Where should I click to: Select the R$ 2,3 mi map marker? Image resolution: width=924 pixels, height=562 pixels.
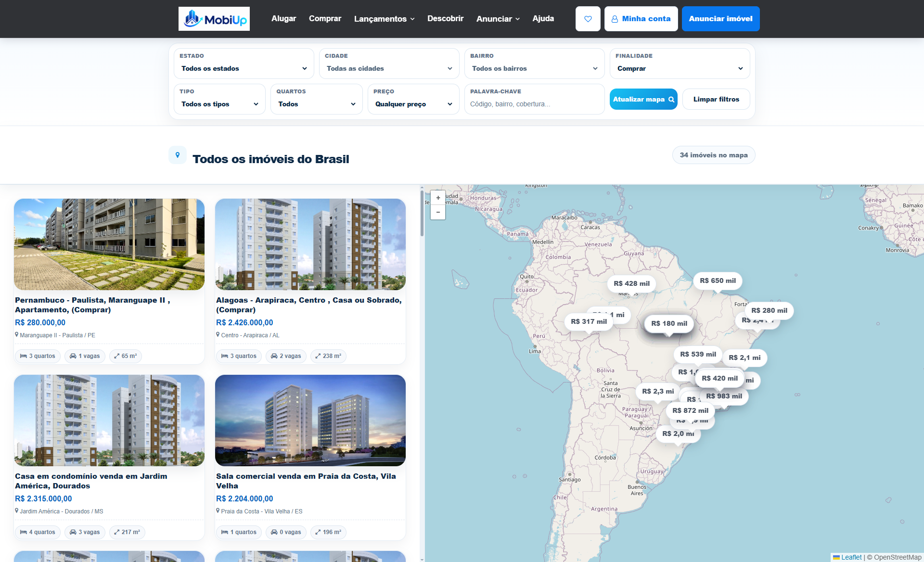(658, 391)
